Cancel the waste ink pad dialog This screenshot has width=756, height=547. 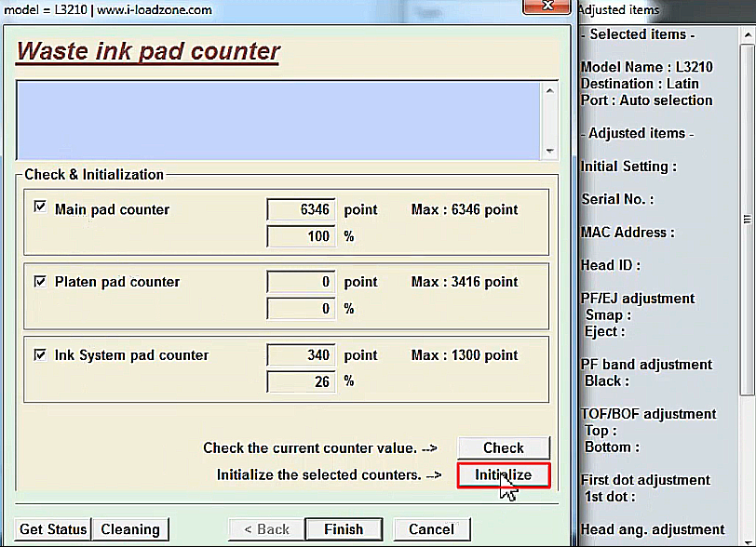tap(431, 529)
